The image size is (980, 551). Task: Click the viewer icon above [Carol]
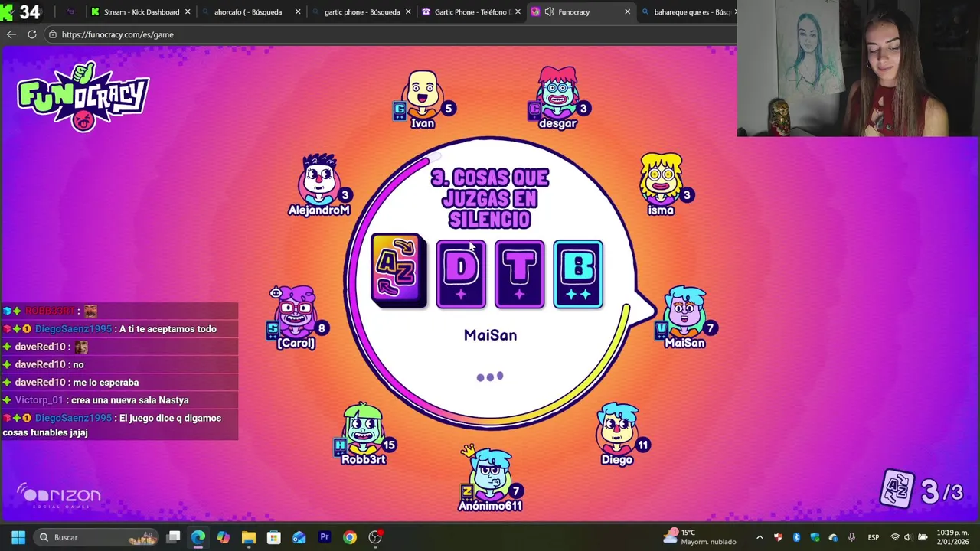[276, 292]
